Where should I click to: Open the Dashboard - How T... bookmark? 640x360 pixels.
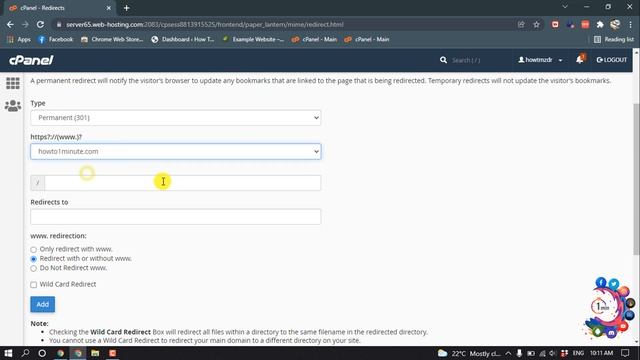(182, 40)
